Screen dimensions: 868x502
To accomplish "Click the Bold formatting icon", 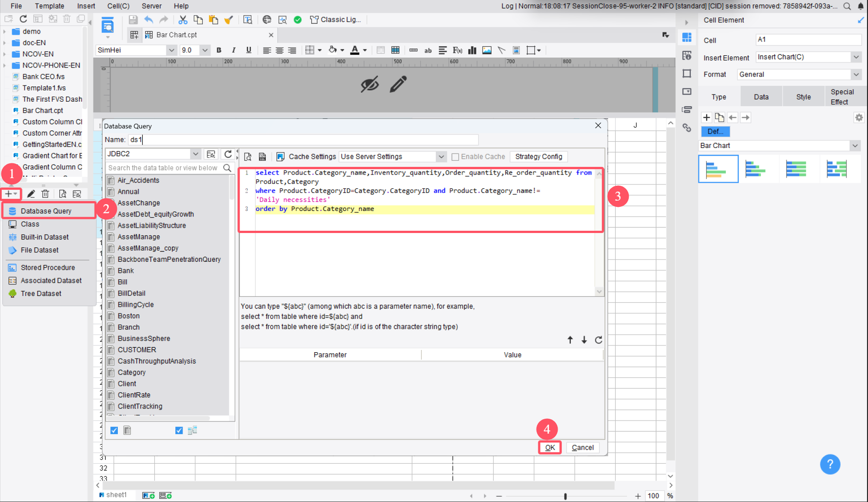I will [219, 50].
